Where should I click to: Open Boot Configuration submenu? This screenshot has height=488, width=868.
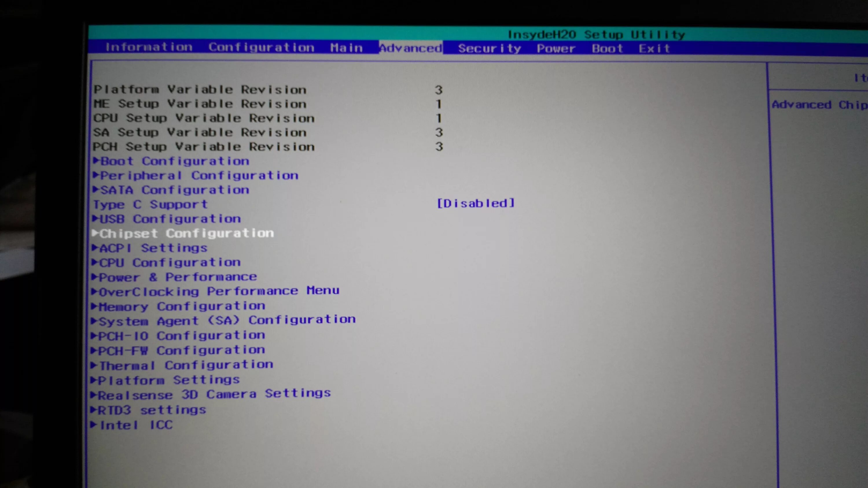173,161
